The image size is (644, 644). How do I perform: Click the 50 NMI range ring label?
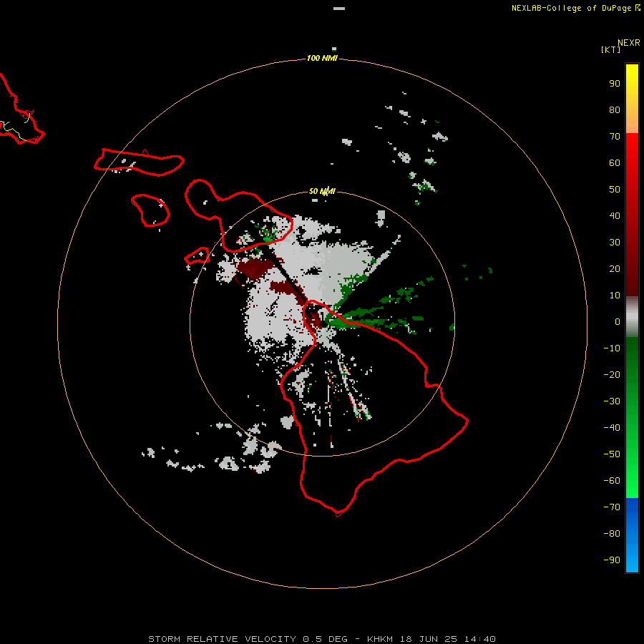pyautogui.click(x=322, y=191)
